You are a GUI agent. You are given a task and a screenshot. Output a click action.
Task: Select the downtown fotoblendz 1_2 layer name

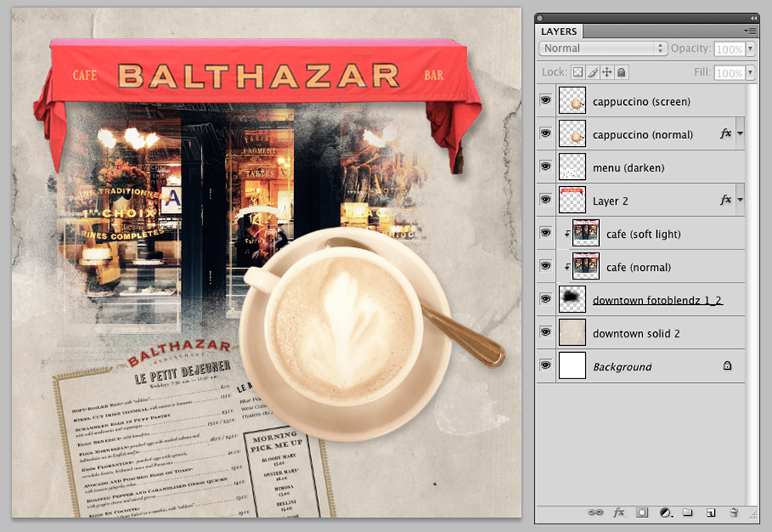pos(657,300)
